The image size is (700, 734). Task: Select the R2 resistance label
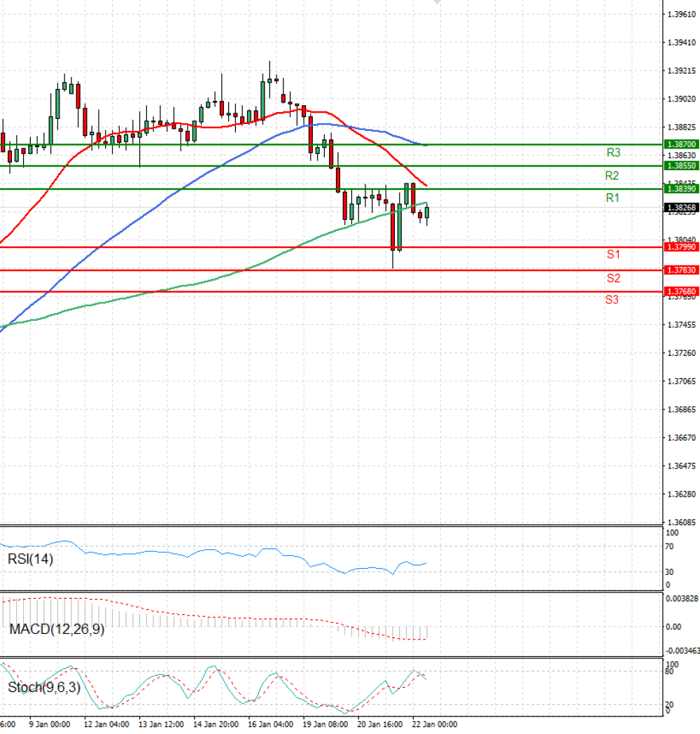612,175
